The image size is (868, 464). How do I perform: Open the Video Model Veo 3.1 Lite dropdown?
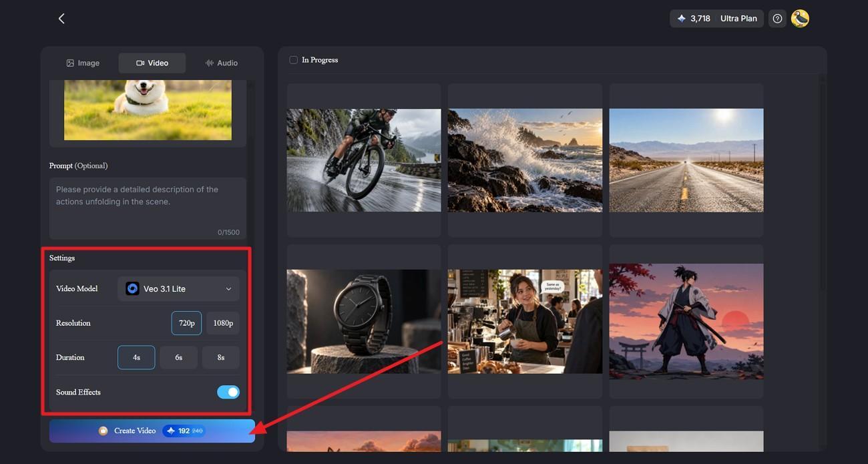click(178, 289)
